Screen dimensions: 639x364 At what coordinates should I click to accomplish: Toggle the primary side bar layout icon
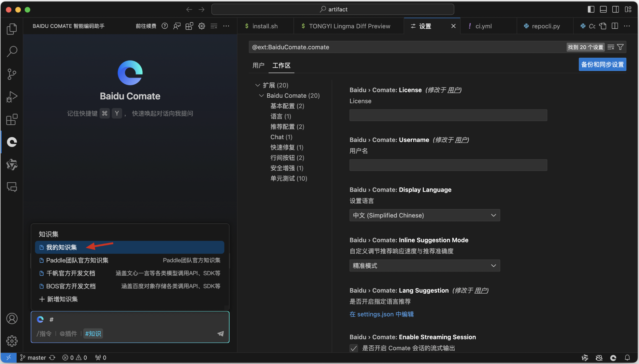click(591, 9)
